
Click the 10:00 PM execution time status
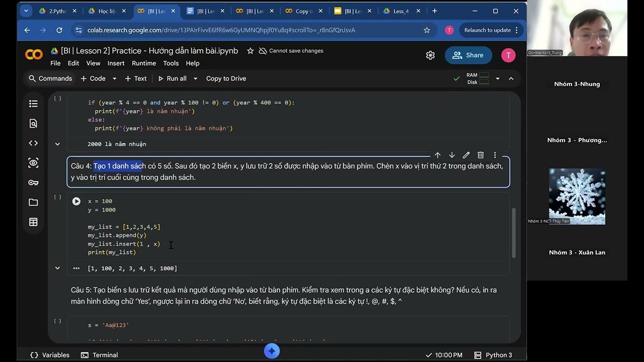point(444,355)
